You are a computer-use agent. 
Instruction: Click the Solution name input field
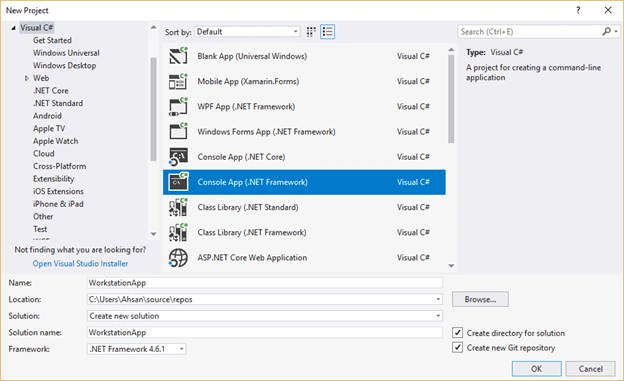click(265, 332)
